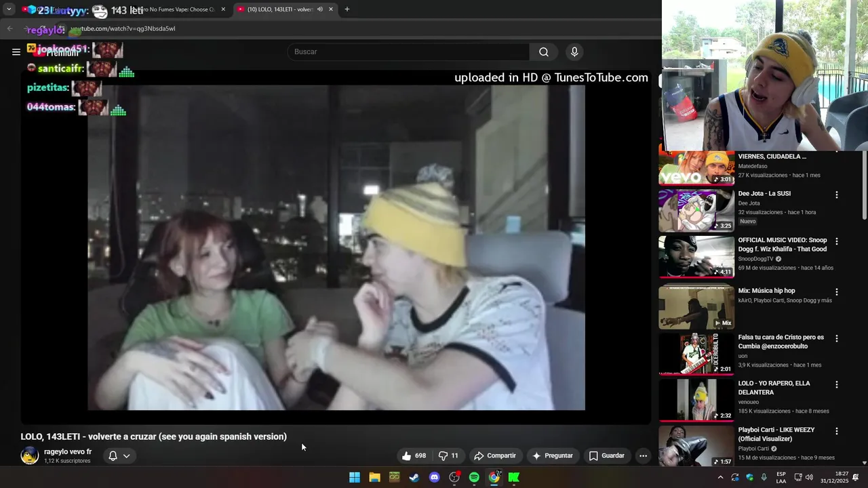Open the notification bell in system tray
This screenshot has height=488, width=868.
856,477
